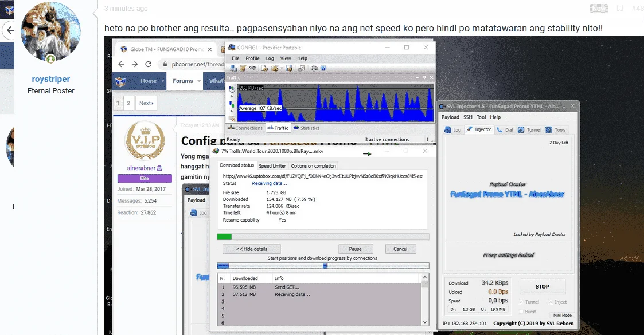Toggle Burst checkbox in SVL Injector
644x335 pixels.
tap(521, 312)
